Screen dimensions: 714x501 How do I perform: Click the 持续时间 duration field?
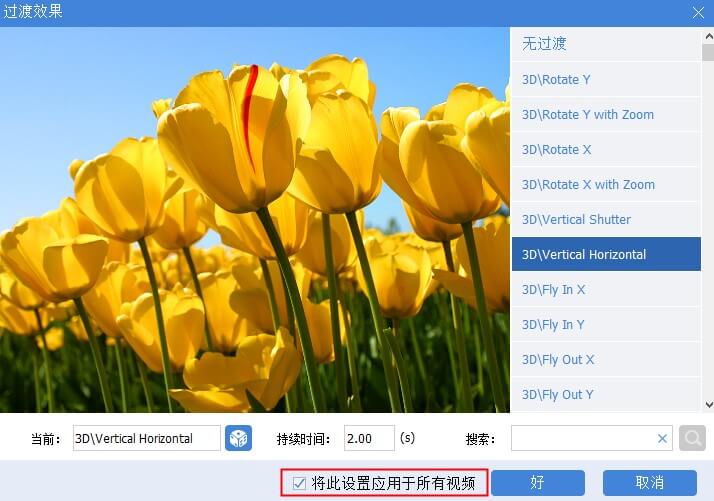pos(369,438)
